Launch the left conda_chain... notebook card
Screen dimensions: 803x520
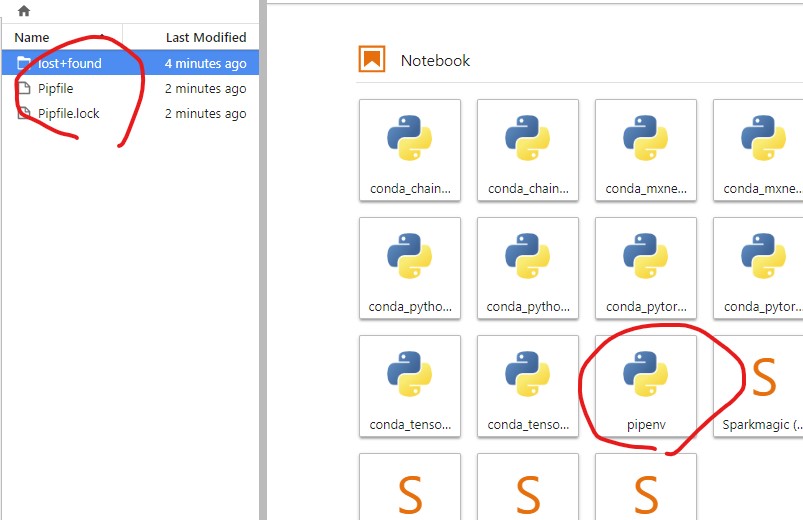[x=410, y=150]
